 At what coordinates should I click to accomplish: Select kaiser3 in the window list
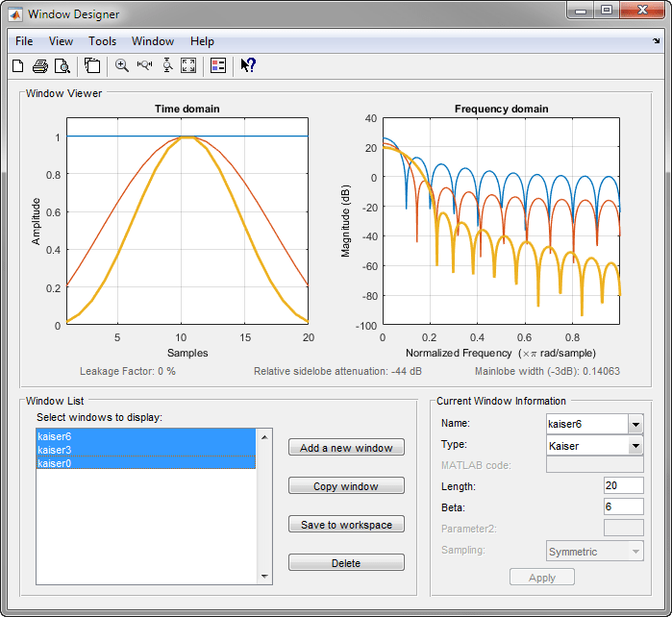pyautogui.click(x=55, y=450)
